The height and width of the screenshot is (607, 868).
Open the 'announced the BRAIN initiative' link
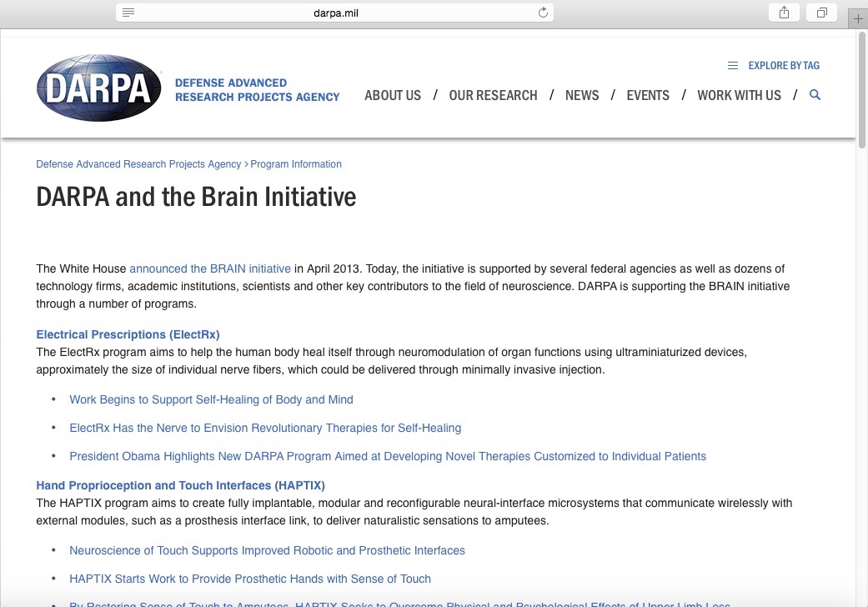tap(210, 268)
